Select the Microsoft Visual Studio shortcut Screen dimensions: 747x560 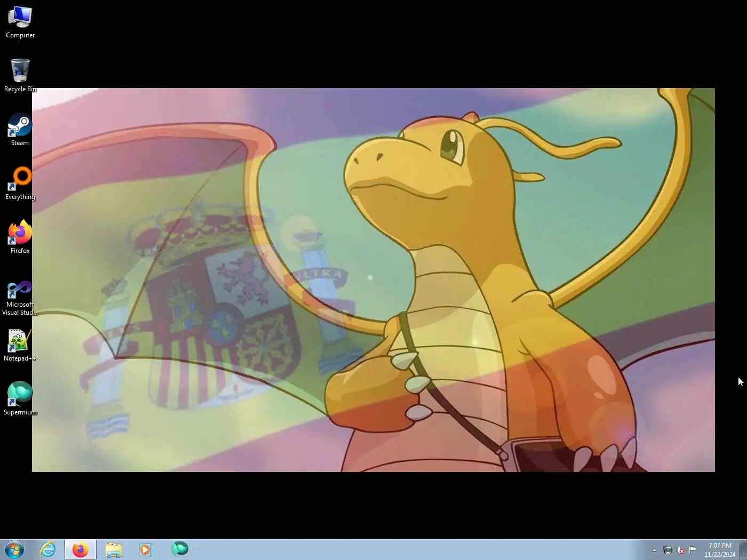pyautogui.click(x=20, y=298)
